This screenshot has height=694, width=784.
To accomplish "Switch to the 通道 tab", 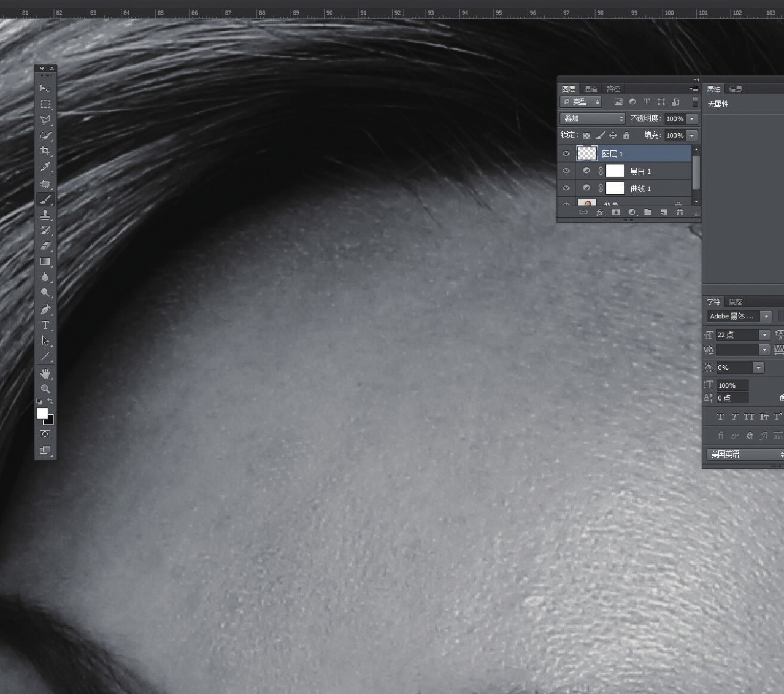I will pyautogui.click(x=590, y=89).
